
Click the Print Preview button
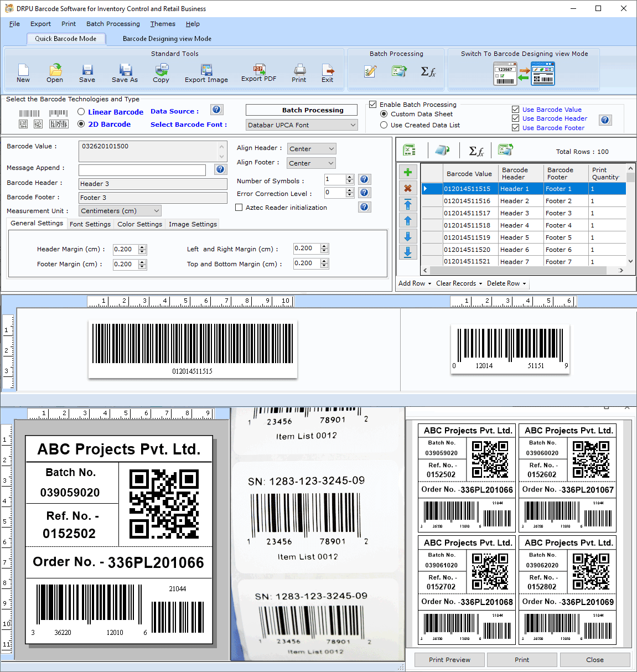449,660
